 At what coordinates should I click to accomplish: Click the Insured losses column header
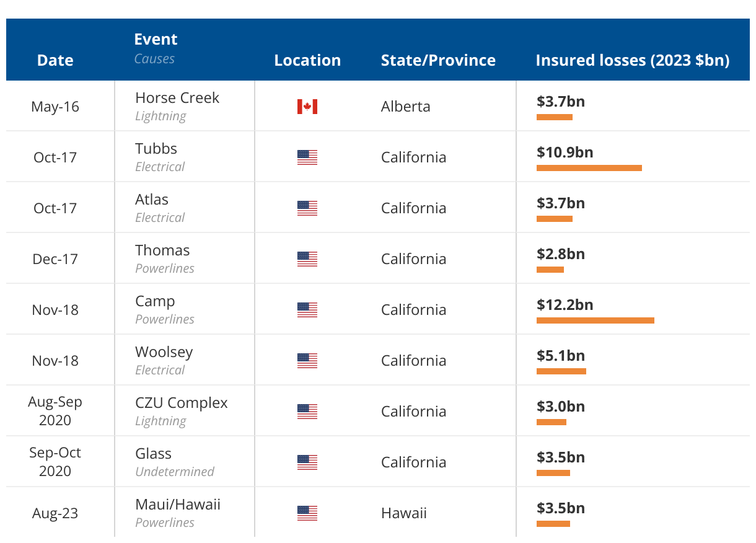coord(632,60)
